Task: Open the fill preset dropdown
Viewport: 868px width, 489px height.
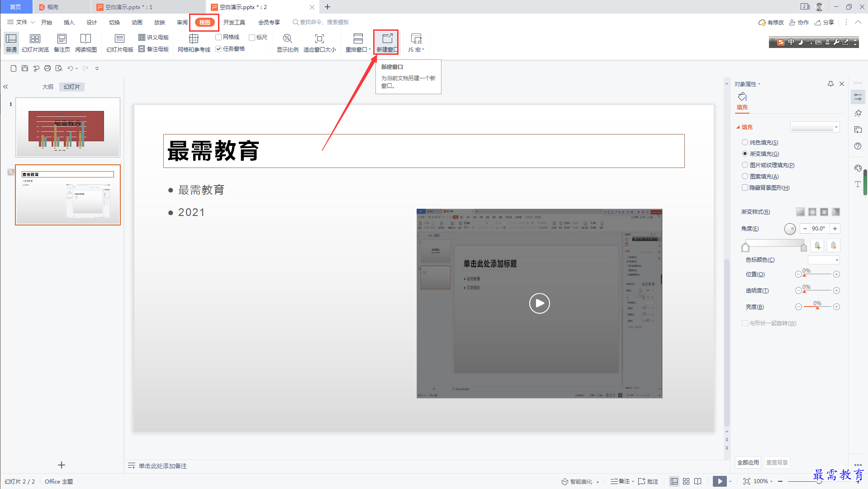Action: point(815,127)
